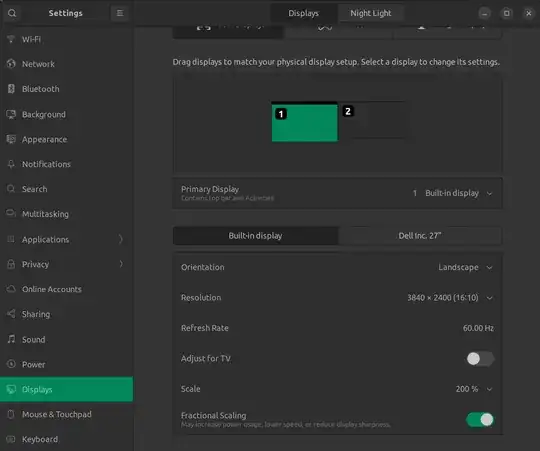Image resolution: width=540 pixels, height=451 pixels.
Task: Click the Privacy lock icon
Action: coord(11,264)
